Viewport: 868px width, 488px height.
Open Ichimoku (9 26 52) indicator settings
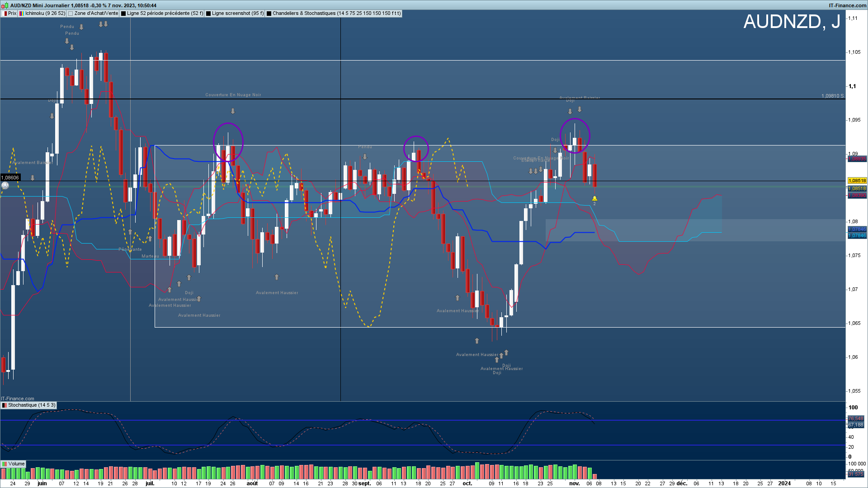(x=45, y=14)
